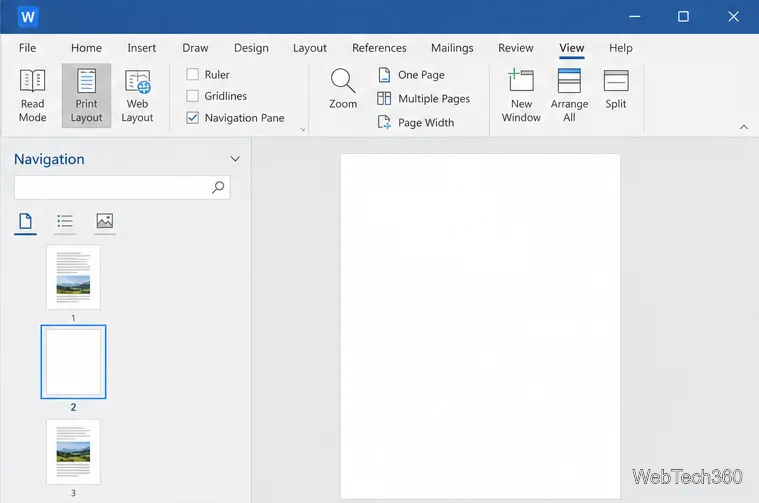Switch to the Design tab
This screenshot has height=503, width=759.
point(251,48)
